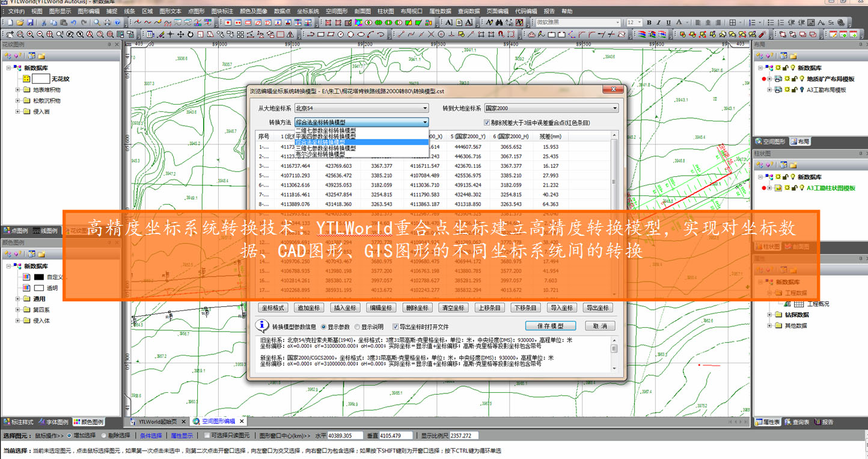The width and height of the screenshot is (868, 459).
Task: Click the align left text icon
Action: coord(698,22)
